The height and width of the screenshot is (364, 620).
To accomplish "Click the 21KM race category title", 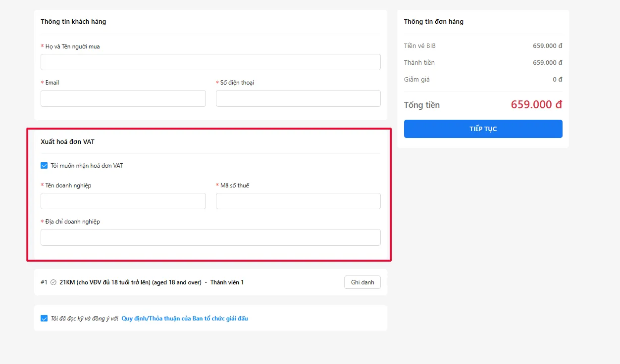I will [130, 282].
